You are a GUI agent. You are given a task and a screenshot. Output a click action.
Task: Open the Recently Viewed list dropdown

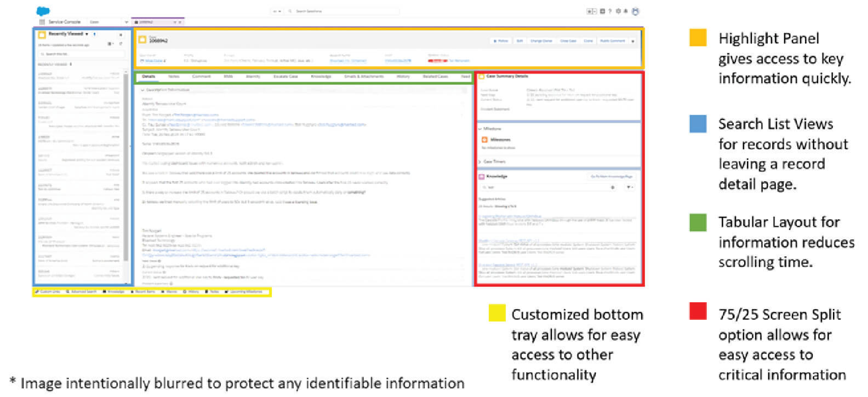click(87, 34)
